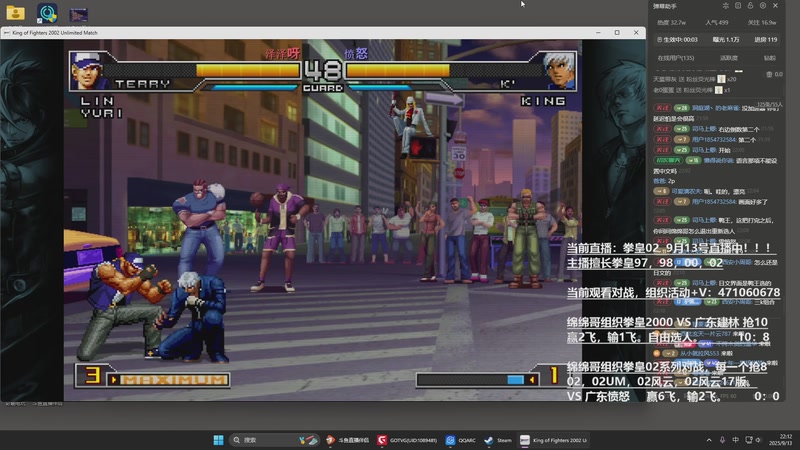Click the 曝光 1.1万 value
800x450 pixels.
(x=726, y=39)
